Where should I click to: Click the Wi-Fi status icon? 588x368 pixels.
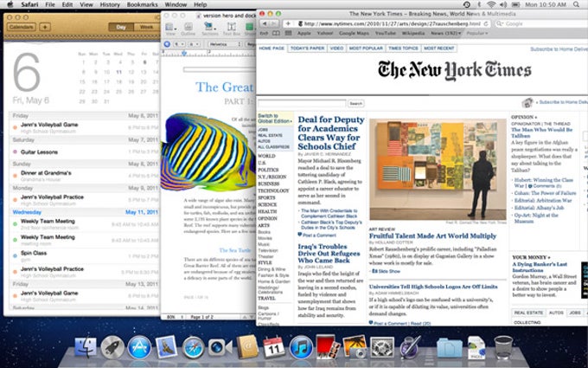coord(491,4)
